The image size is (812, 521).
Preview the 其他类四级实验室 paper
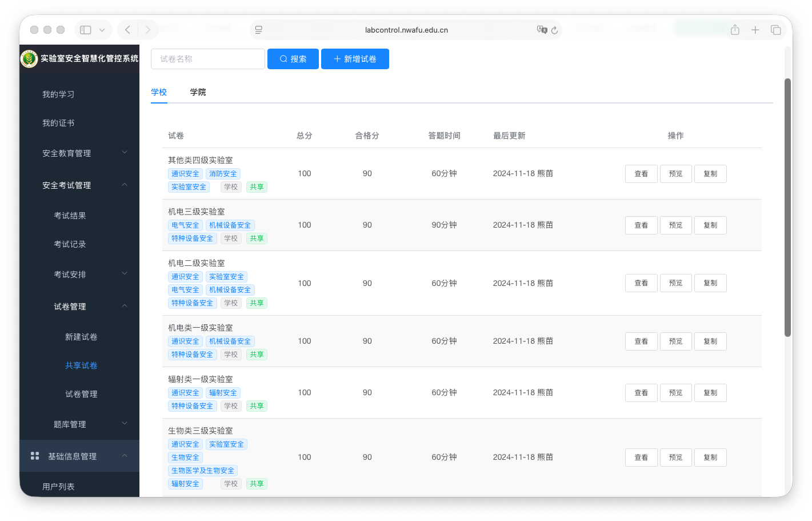point(675,174)
